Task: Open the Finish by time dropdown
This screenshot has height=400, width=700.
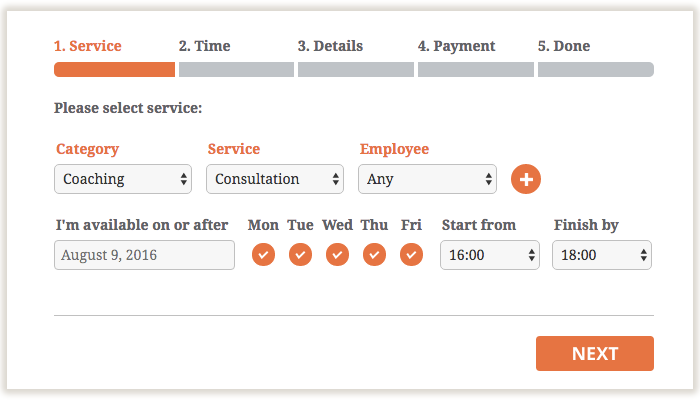Action: (602, 255)
